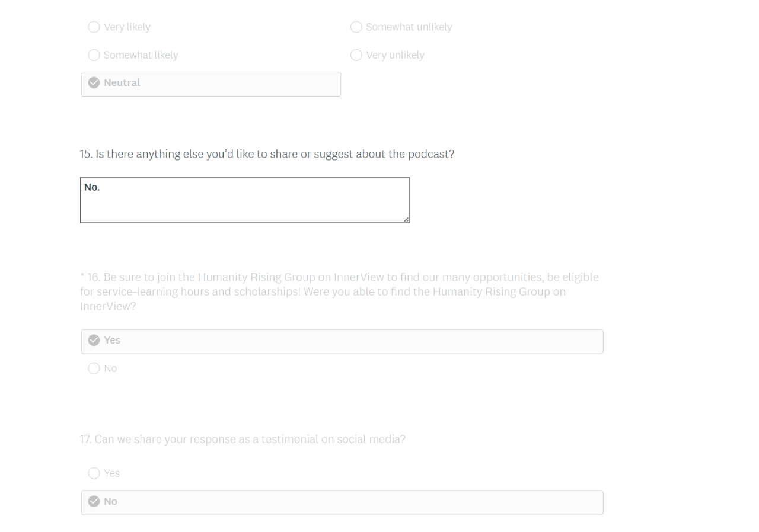Click checkmark icon beside No for testimonial question
The height and width of the screenshot is (532, 759).
[94, 501]
